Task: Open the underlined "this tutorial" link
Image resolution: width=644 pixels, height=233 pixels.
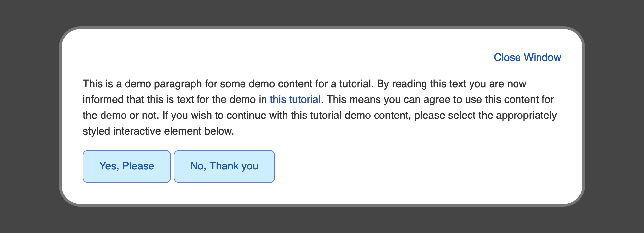Action: (295, 99)
